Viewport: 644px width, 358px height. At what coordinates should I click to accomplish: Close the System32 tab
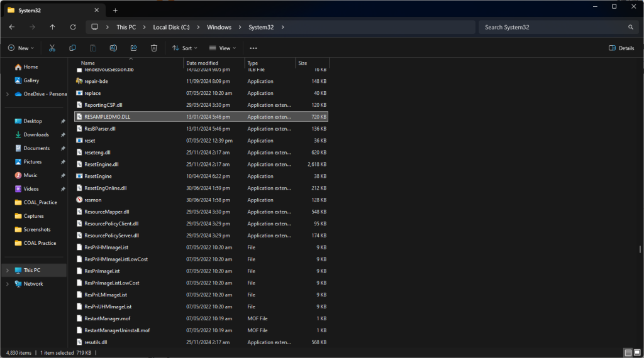[x=96, y=10]
